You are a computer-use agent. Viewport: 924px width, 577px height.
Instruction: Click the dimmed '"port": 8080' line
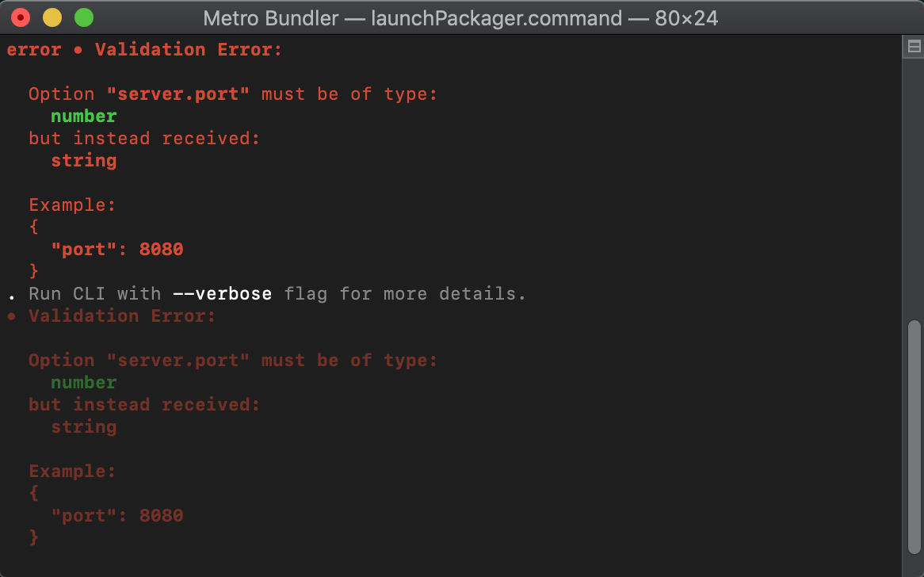117,516
